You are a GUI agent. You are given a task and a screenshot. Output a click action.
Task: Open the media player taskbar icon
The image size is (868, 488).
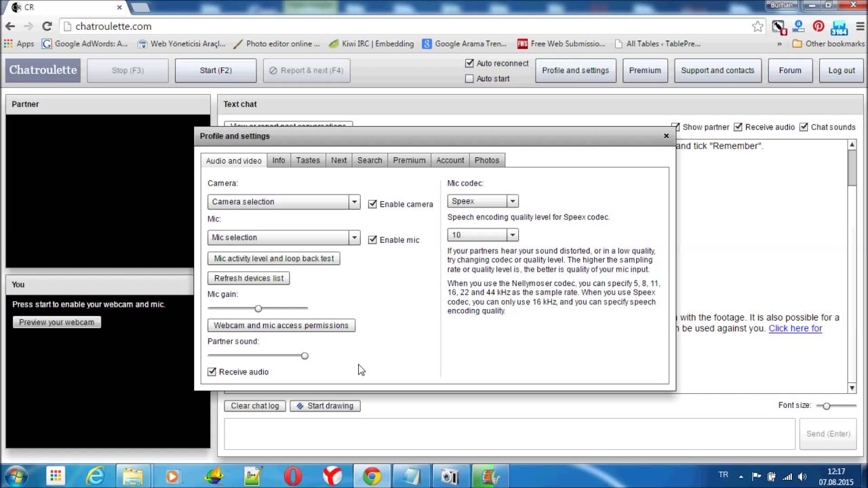[172, 476]
